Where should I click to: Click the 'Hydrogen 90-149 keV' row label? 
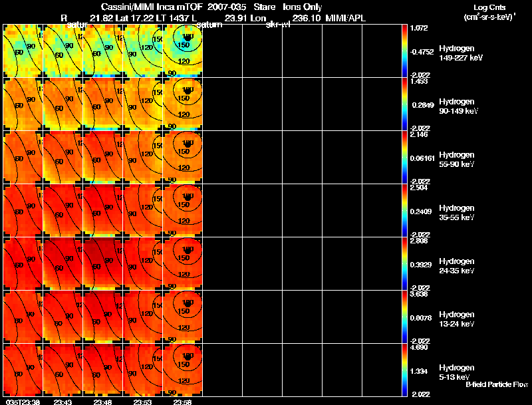[x=458, y=106]
